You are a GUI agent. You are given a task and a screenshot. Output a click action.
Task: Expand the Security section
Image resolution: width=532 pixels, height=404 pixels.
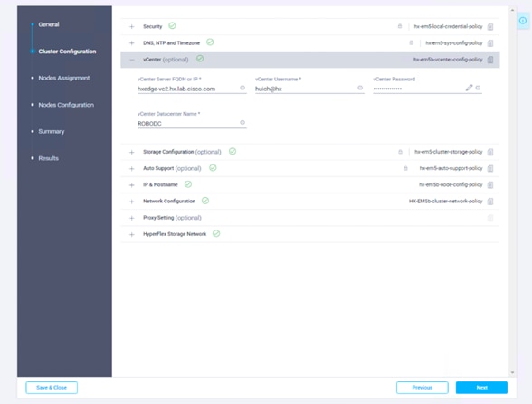click(x=132, y=26)
